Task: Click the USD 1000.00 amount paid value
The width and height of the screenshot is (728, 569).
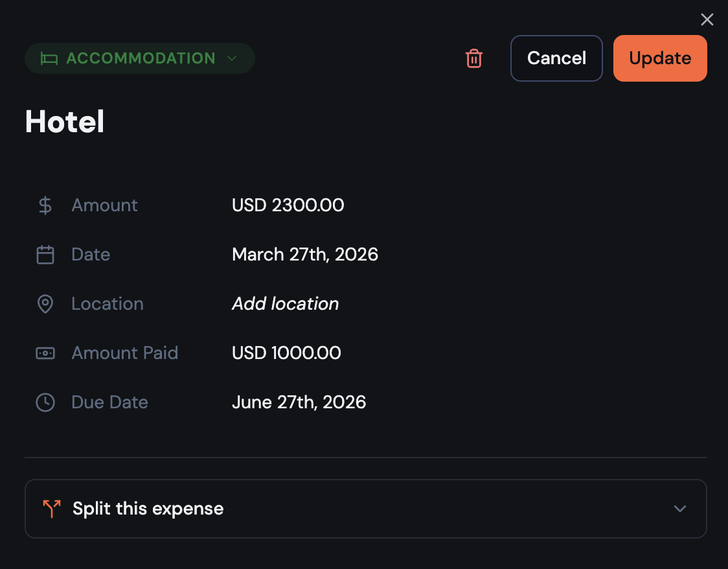Action: [x=286, y=353]
